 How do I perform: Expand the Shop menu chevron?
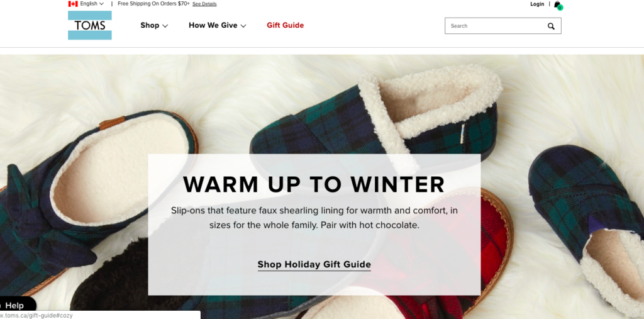(x=165, y=26)
